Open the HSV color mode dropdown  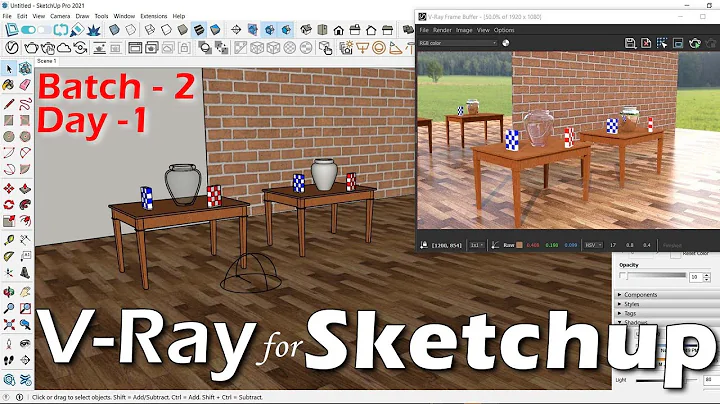[x=593, y=245]
